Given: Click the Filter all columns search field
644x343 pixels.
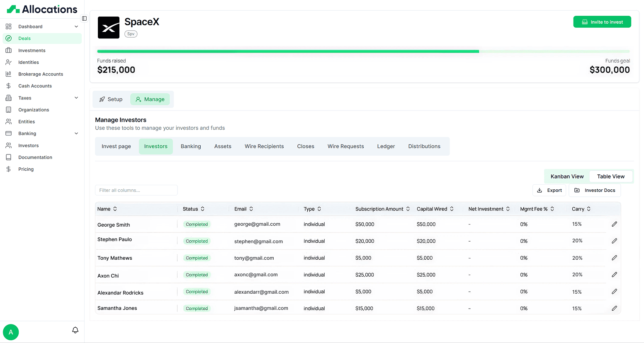Looking at the screenshot, I should pyautogui.click(x=136, y=190).
